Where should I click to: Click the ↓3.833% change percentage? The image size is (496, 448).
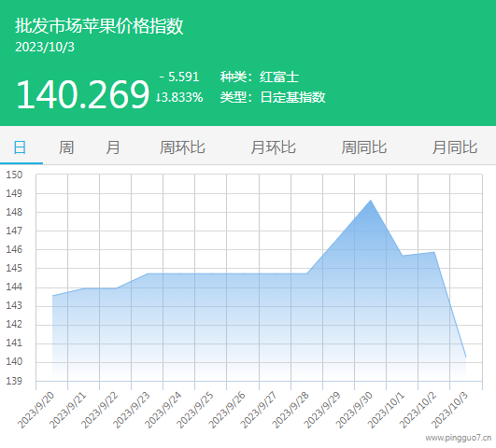[179, 97]
